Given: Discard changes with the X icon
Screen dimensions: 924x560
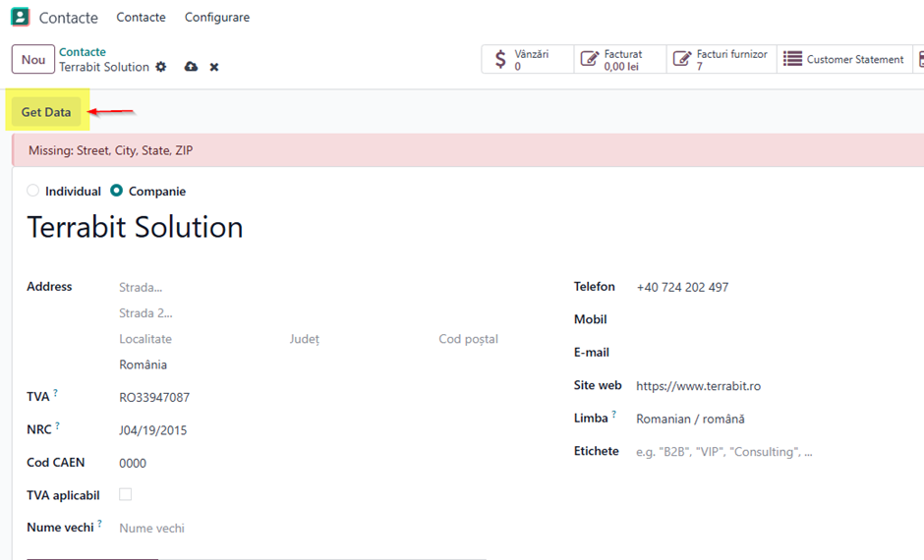Looking at the screenshot, I should click(x=214, y=67).
